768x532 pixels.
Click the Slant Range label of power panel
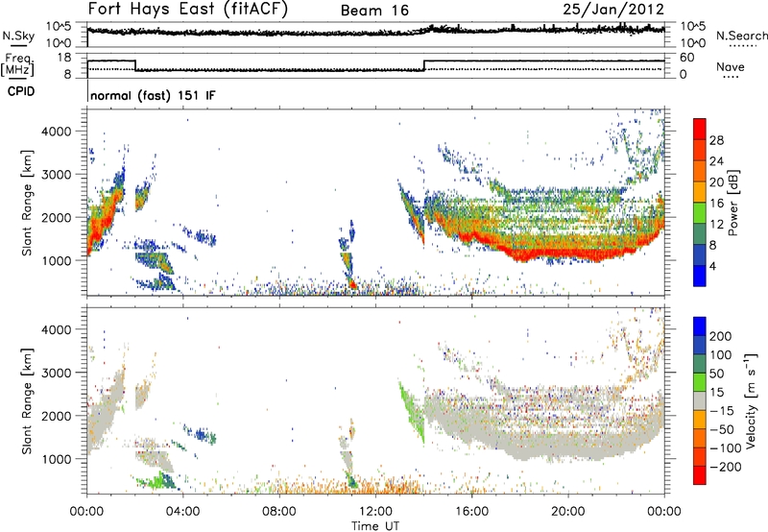point(26,203)
